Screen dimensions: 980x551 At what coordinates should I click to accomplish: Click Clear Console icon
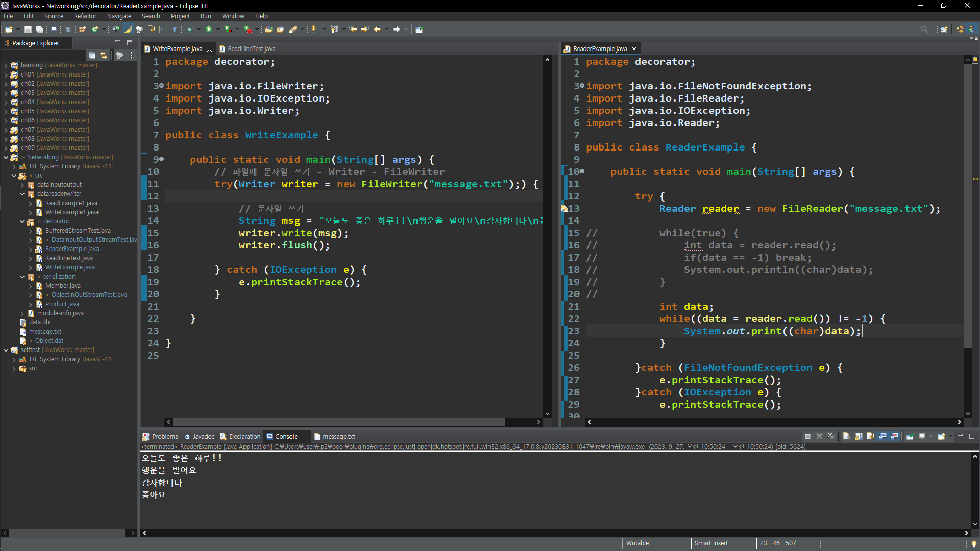click(x=846, y=436)
